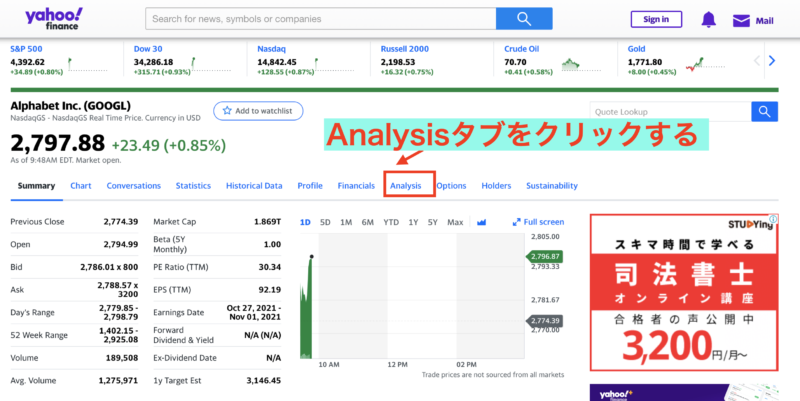Open the Profile tab
The height and width of the screenshot is (401, 800).
(x=310, y=186)
